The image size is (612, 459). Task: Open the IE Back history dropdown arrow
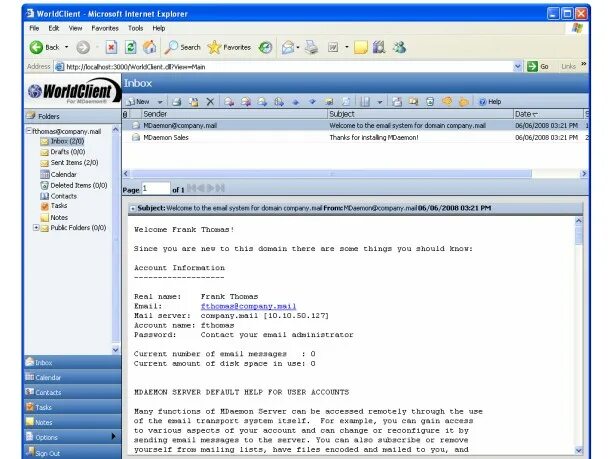(x=66, y=47)
